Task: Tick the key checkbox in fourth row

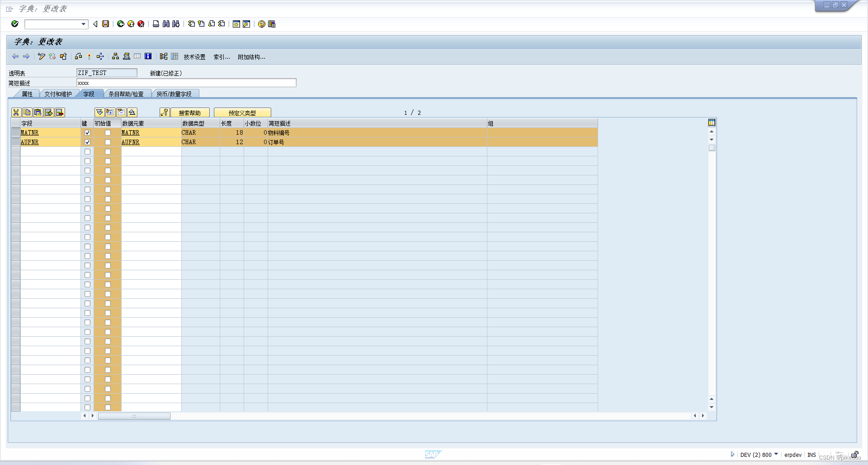Action: pyautogui.click(x=87, y=161)
